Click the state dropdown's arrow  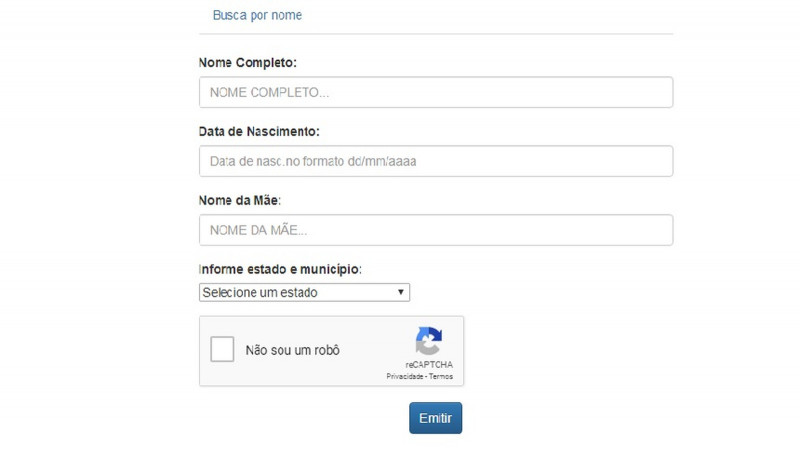[401, 293]
